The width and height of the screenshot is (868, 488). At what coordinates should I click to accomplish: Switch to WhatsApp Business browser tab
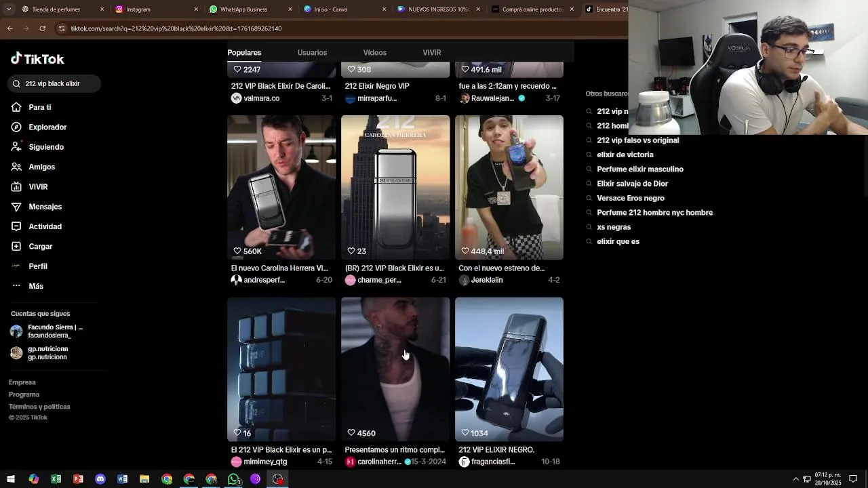pos(250,9)
